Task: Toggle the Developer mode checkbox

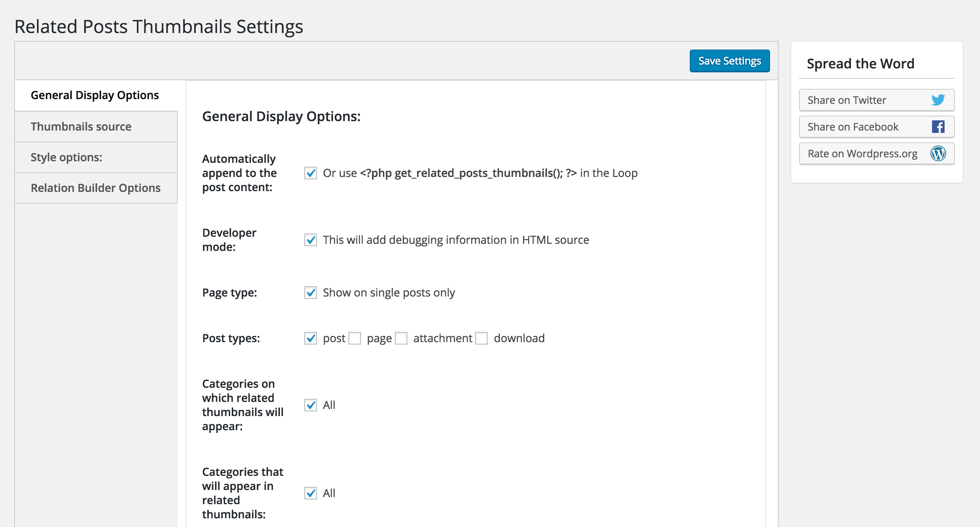Action: (311, 240)
